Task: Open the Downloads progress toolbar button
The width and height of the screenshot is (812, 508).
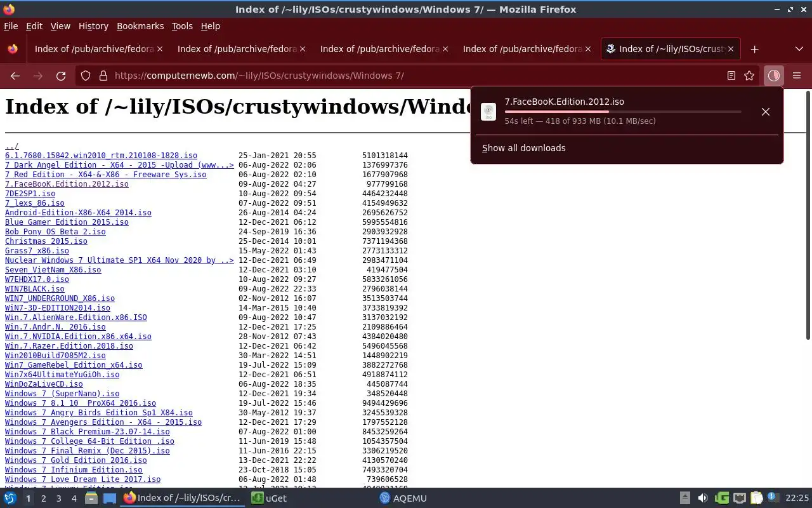Action: click(773, 76)
